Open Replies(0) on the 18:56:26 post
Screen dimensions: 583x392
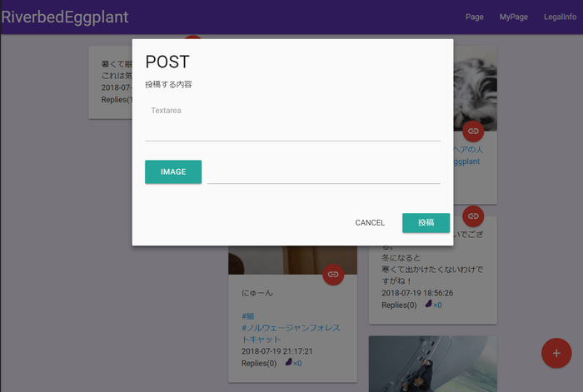pos(399,305)
